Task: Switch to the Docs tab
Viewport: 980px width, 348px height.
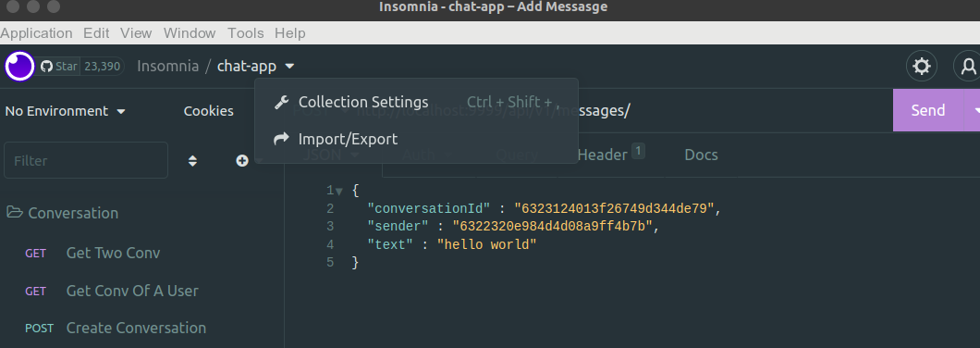Action: coord(701,155)
